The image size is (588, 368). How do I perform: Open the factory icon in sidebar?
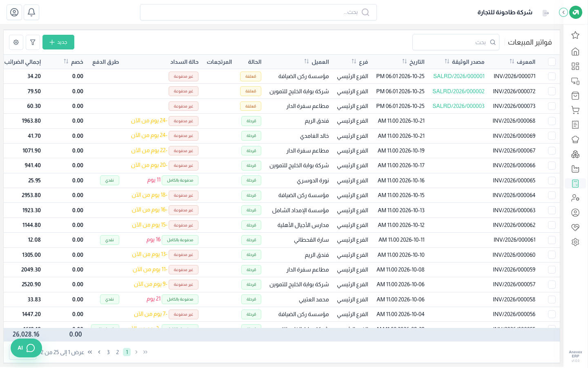click(x=575, y=169)
